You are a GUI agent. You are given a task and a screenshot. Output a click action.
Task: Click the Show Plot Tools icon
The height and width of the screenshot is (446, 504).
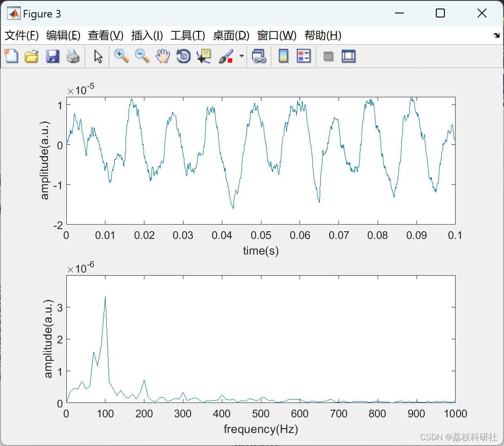[x=348, y=56]
